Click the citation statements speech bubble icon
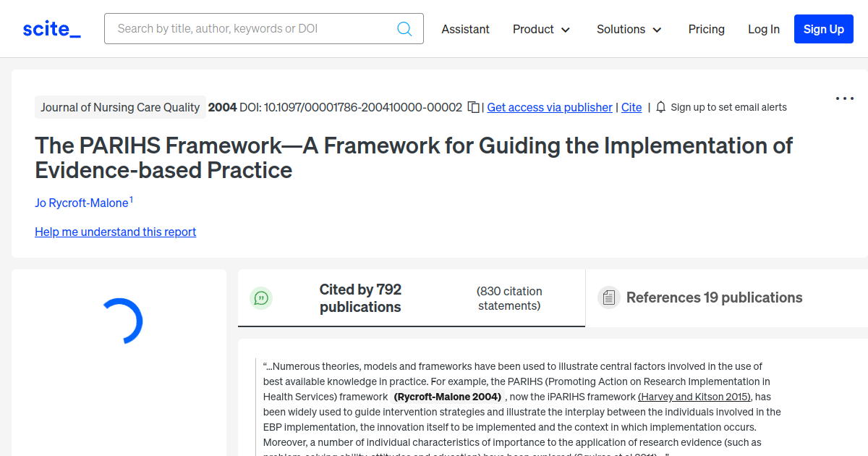Image resolution: width=868 pixels, height=456 pixels. tap(261, 298)
